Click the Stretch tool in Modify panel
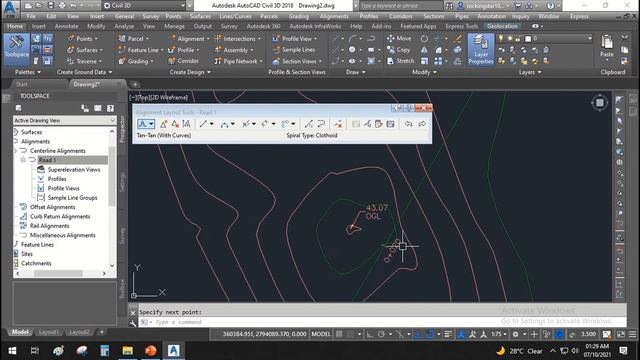 400,61
